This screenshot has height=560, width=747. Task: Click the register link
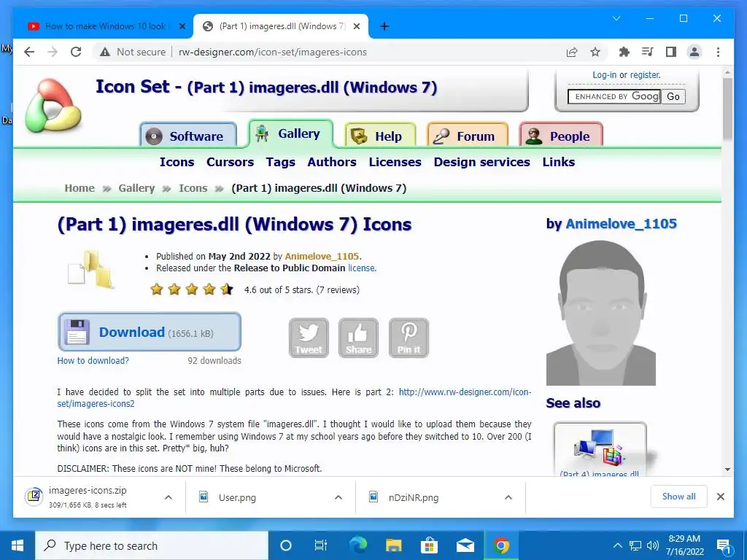click(645, 75)
